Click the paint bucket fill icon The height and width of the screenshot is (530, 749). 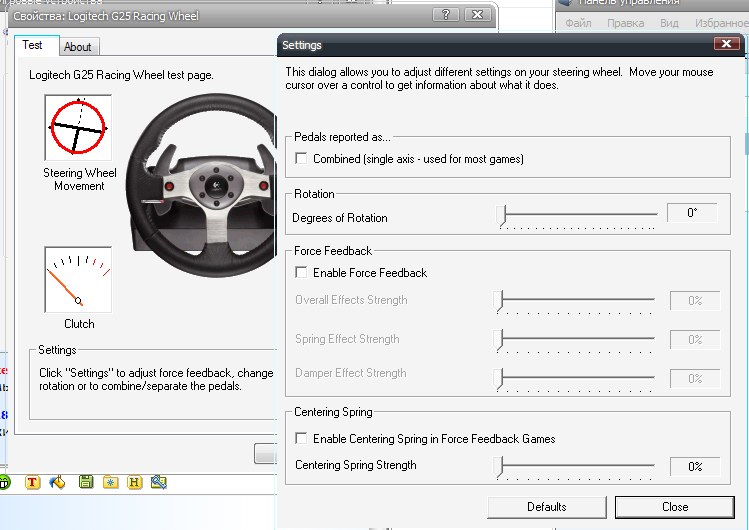(57, 482)
